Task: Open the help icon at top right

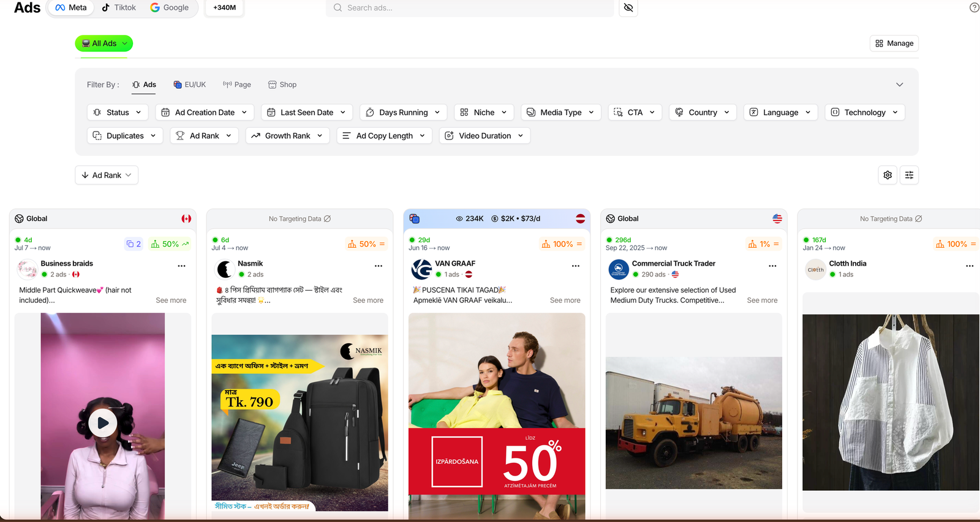Action: click(x=974, y=7)
